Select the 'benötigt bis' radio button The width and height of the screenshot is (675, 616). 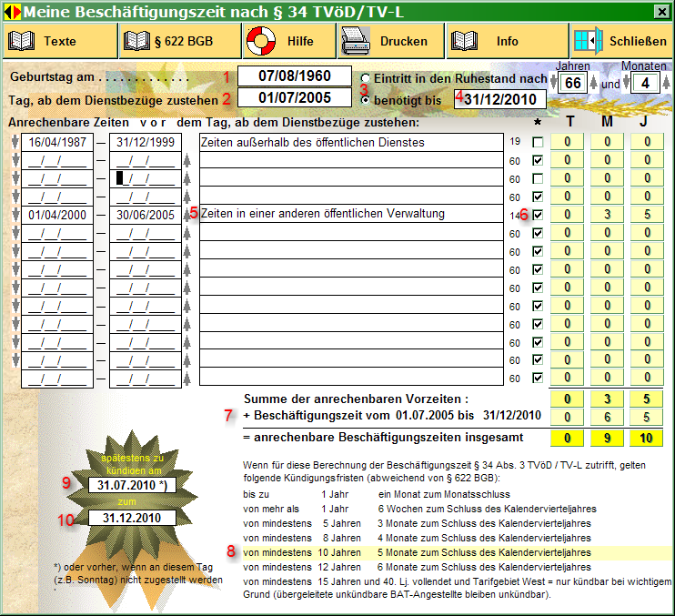(x=366, y=100)
